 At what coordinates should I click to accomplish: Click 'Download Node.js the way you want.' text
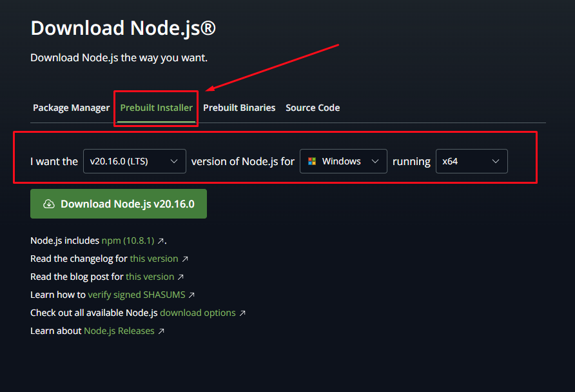pos(119,57)
